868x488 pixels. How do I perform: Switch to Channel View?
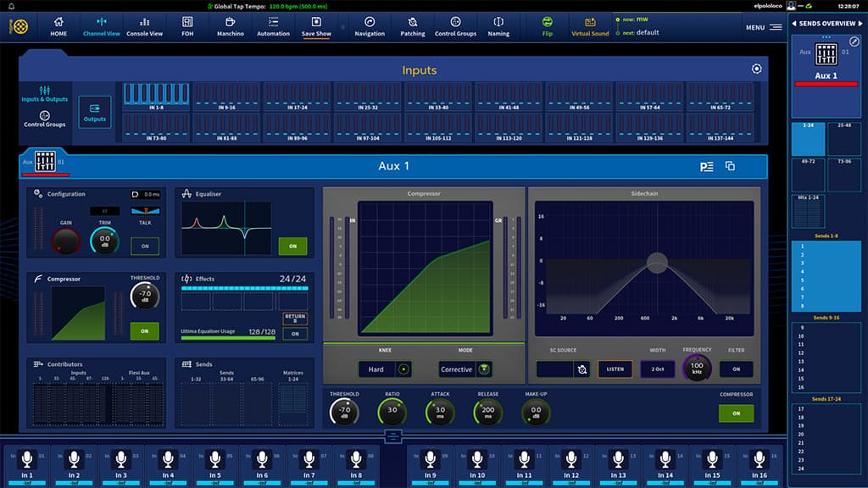pos(102,26)
